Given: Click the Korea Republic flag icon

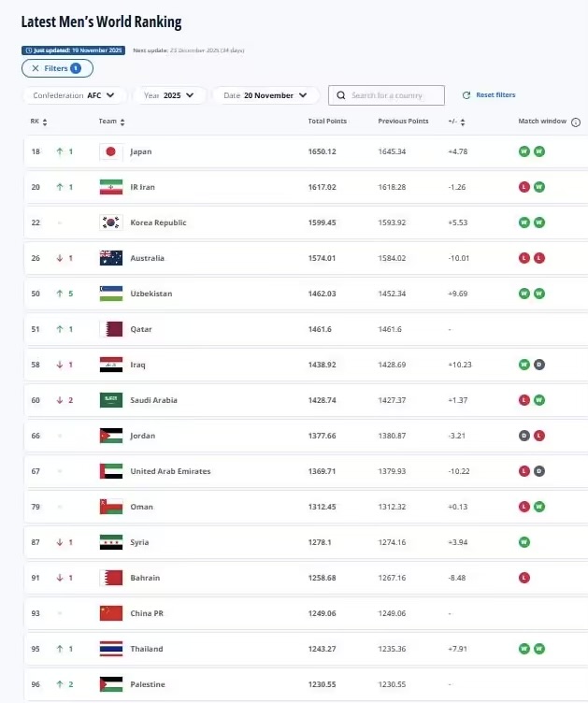Looking at the screenshot, I should click(111, 222).
